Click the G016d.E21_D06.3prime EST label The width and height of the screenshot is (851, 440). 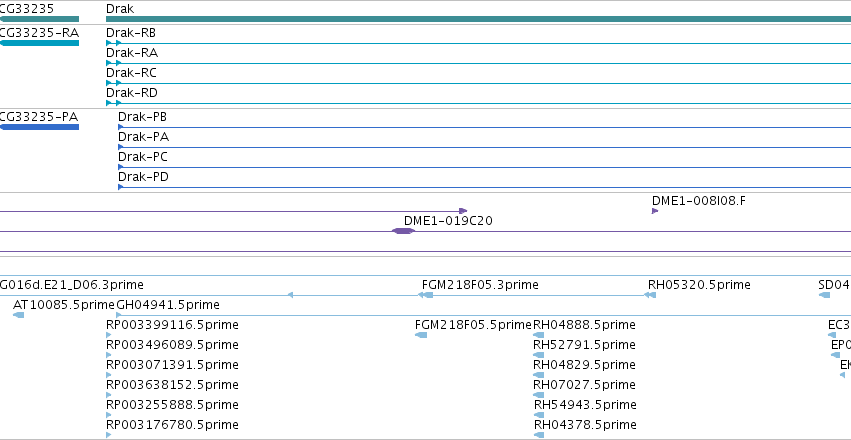[72, 285]
